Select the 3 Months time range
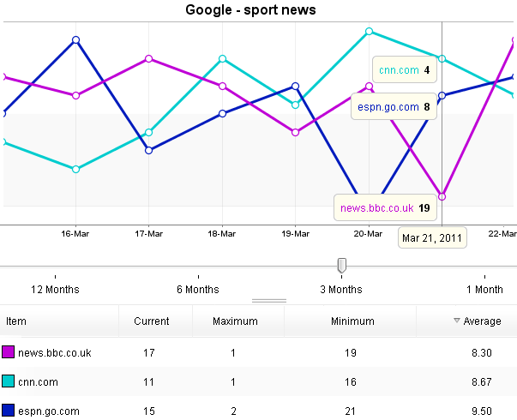This screenshot has width=517, height=420. tap(341, 290)
